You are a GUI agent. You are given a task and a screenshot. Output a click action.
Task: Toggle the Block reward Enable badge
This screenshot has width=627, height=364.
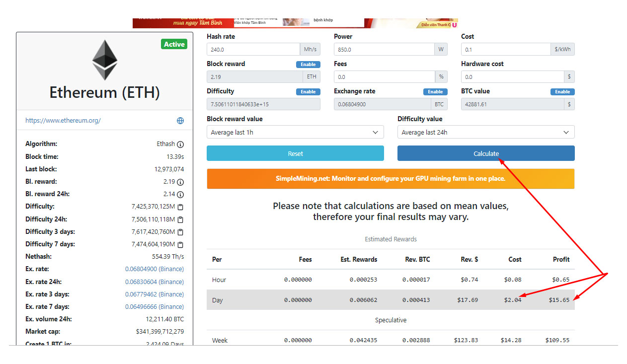coord(308,65)
